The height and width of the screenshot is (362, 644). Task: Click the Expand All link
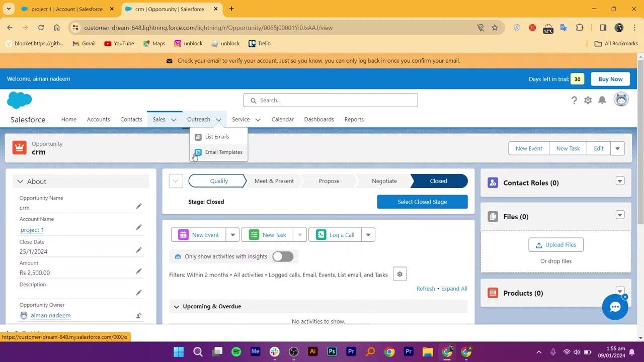tap(454, 289)
